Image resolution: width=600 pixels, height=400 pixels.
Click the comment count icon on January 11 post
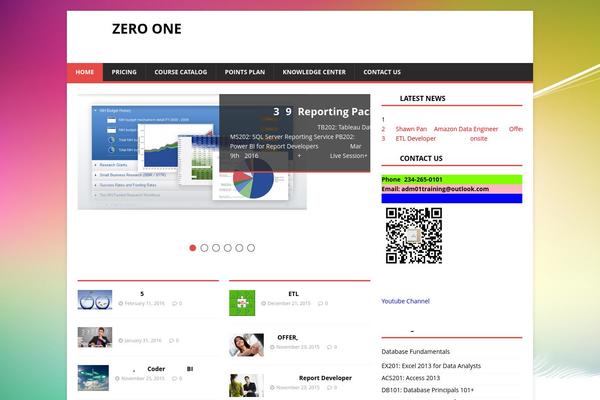click(171, 341)
